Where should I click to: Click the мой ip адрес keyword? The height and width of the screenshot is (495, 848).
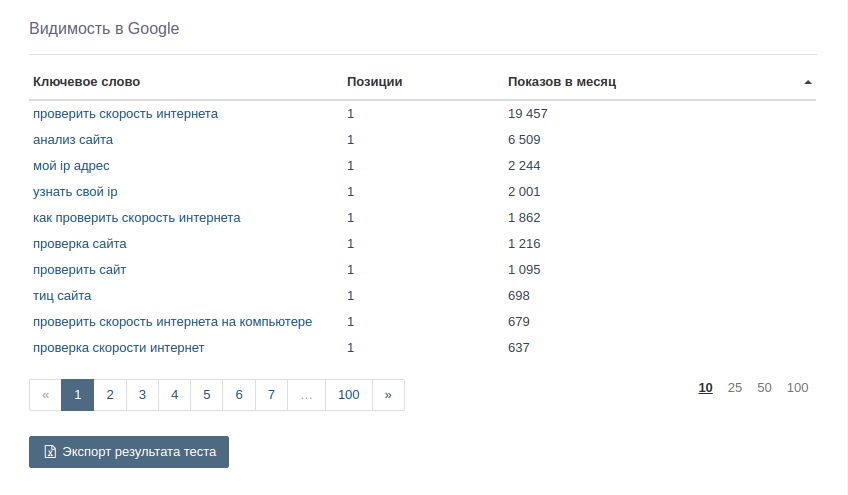click(x=71, y=166)
